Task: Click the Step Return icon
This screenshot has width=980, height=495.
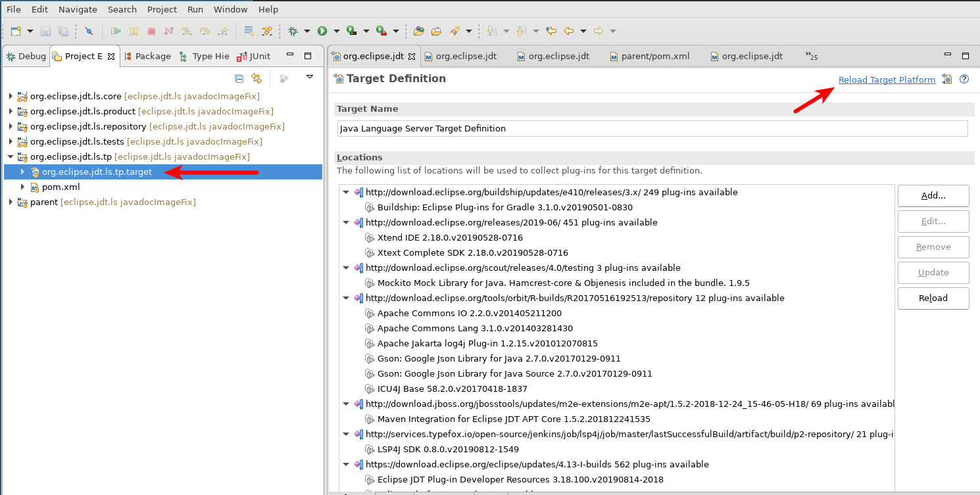Action: click(x=222, y=31)
